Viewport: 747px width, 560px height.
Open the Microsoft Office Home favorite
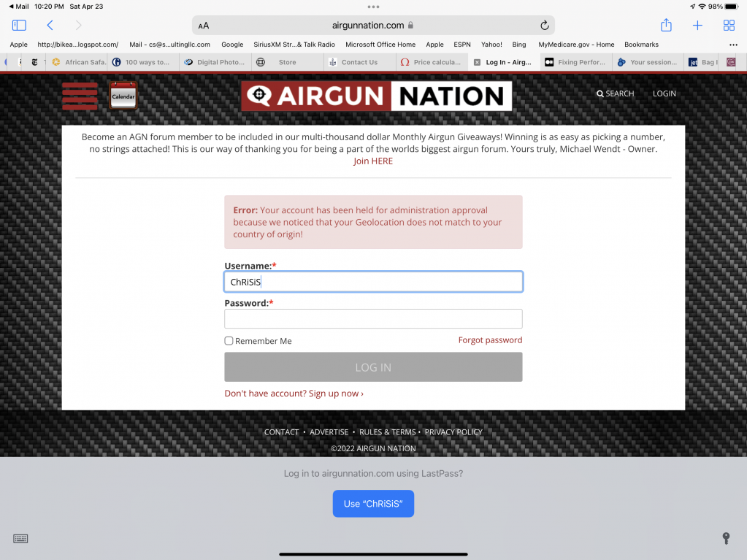(x=380, y=45)
